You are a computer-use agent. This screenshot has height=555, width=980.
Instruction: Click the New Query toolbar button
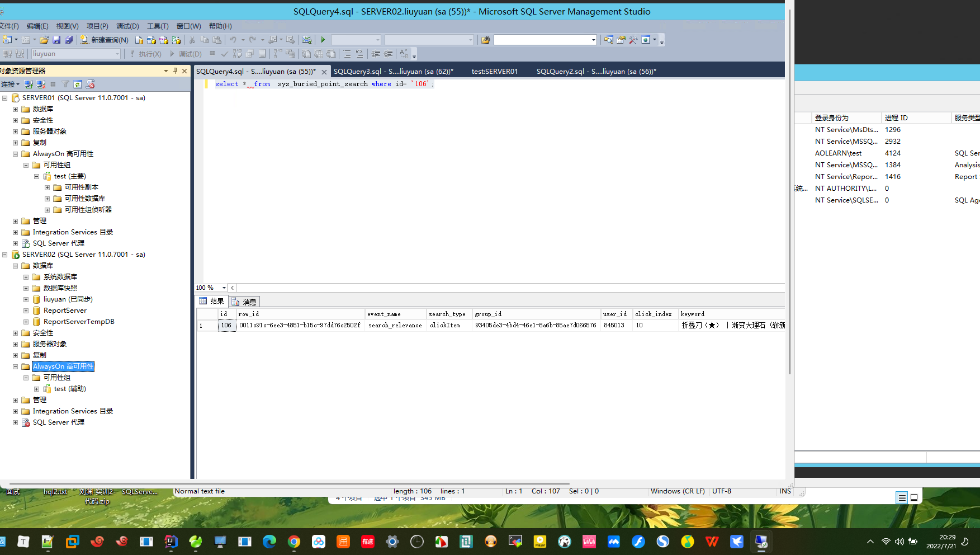[105, 40]
